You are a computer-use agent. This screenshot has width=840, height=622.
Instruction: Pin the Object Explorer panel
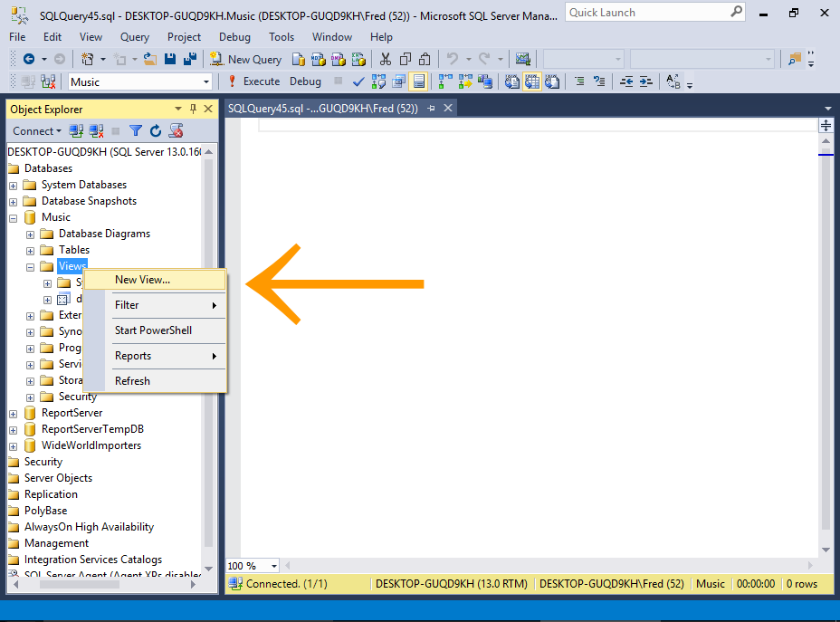click(x=193, y=110)
